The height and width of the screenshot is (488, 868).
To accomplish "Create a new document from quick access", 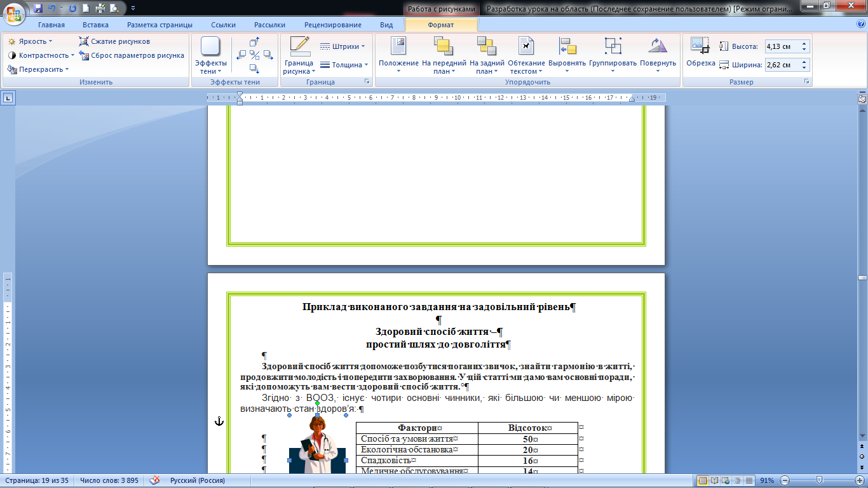I will (x=86, y=8).
